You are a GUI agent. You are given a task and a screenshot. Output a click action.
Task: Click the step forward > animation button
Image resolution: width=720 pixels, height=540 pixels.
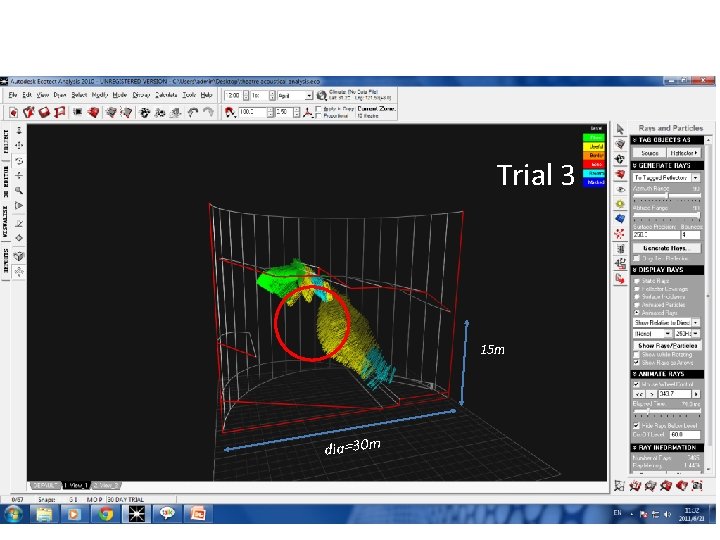tap(651, 394)
